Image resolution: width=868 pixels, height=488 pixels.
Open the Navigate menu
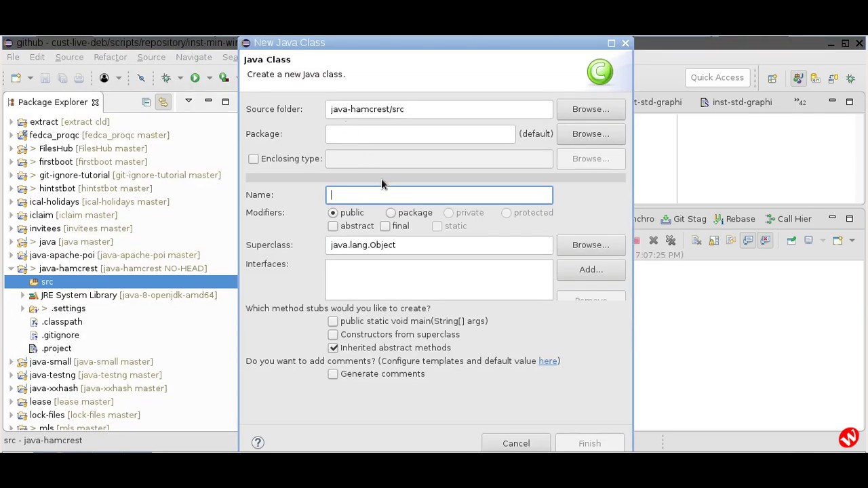194,58
